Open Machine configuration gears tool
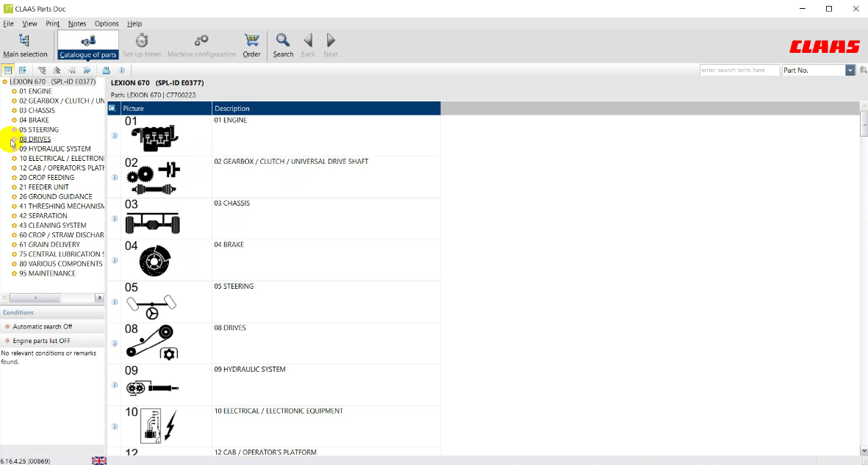868x465 pixels. [x=201, y=46]
